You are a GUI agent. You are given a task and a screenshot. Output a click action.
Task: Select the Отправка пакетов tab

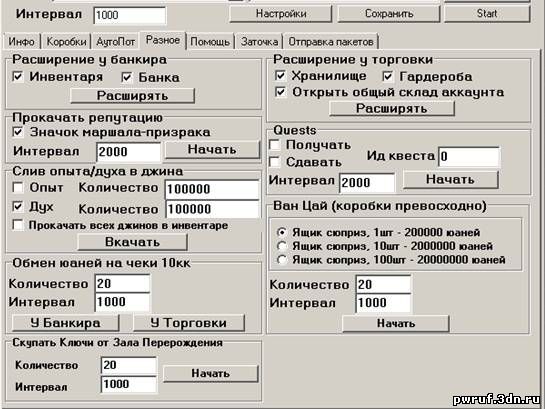pyautogui.click(x=331, y=42)
